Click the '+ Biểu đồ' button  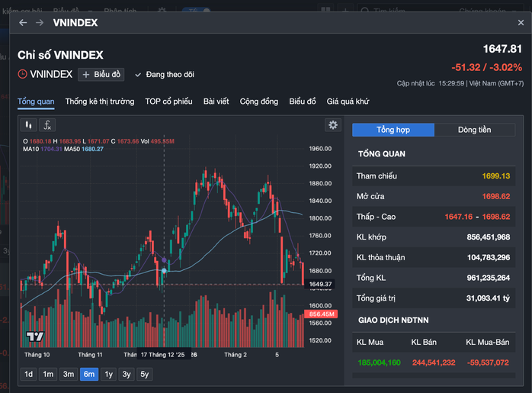pos(101,75)
